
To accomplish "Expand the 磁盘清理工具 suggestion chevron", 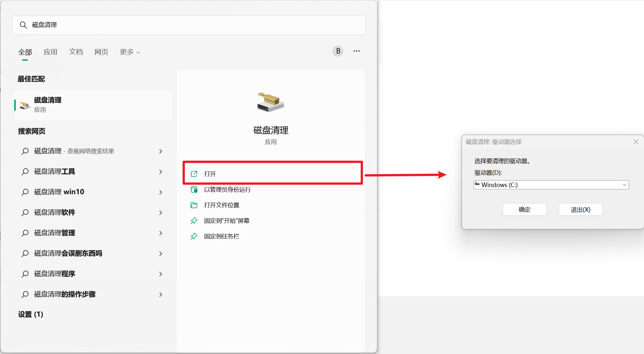I will point(161,171).
